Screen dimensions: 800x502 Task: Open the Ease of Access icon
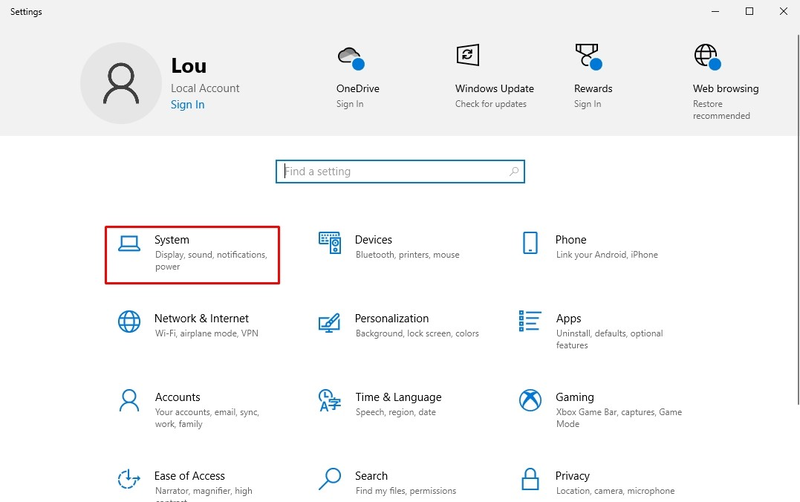coord(129,479)
